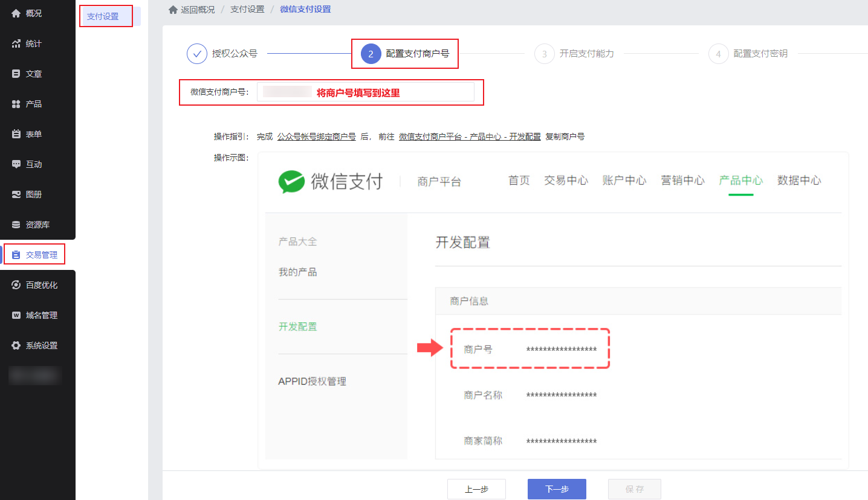Open the 公众号帐号绑定商户号 link

point(316,136)
